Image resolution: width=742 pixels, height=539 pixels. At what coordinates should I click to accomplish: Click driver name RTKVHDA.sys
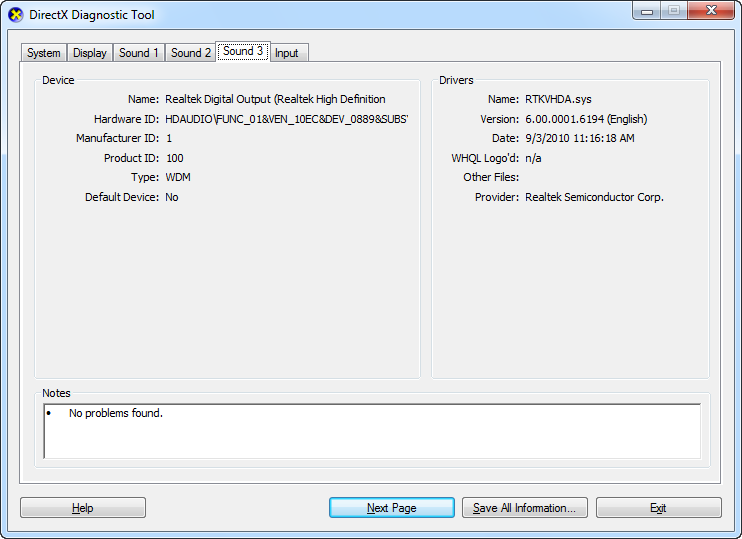(558, 99)
